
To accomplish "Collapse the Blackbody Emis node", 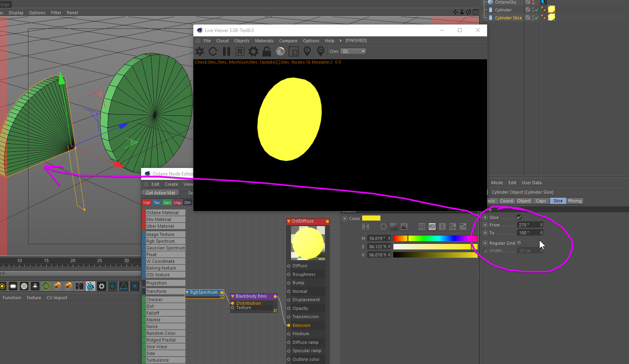I will pyautogui.click(x=232, y=296).
